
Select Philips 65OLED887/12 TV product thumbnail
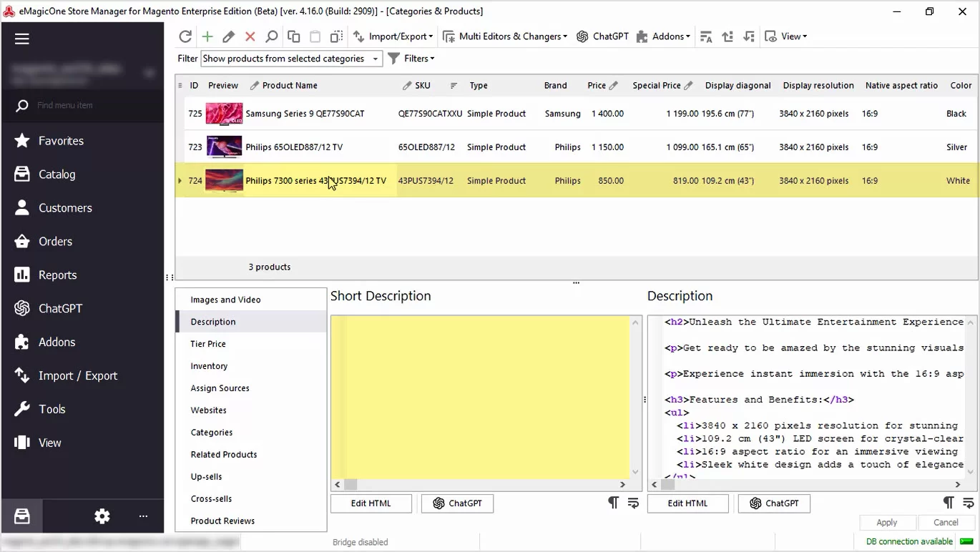(224, 147)
